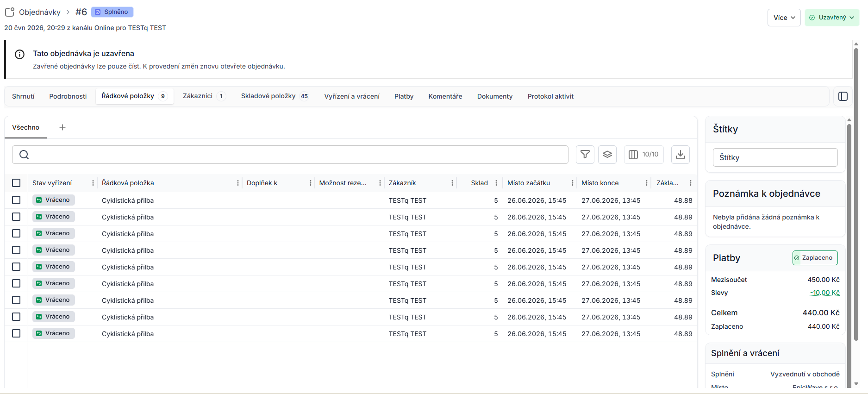Open the Stav vyřízení column options menu

point(93,183)
